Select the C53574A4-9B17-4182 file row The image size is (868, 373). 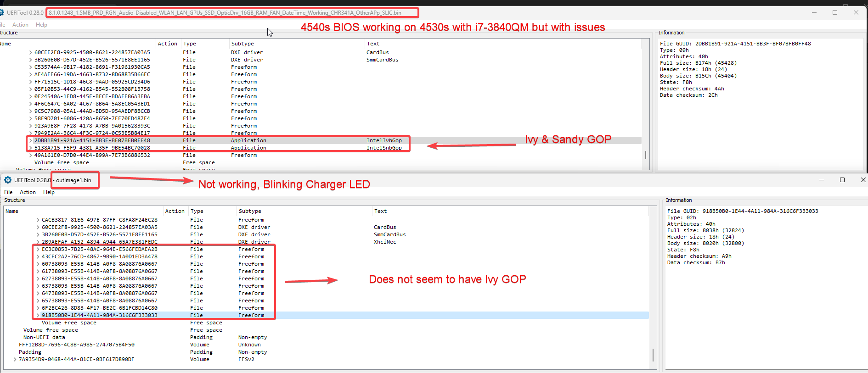click(321, 67)
